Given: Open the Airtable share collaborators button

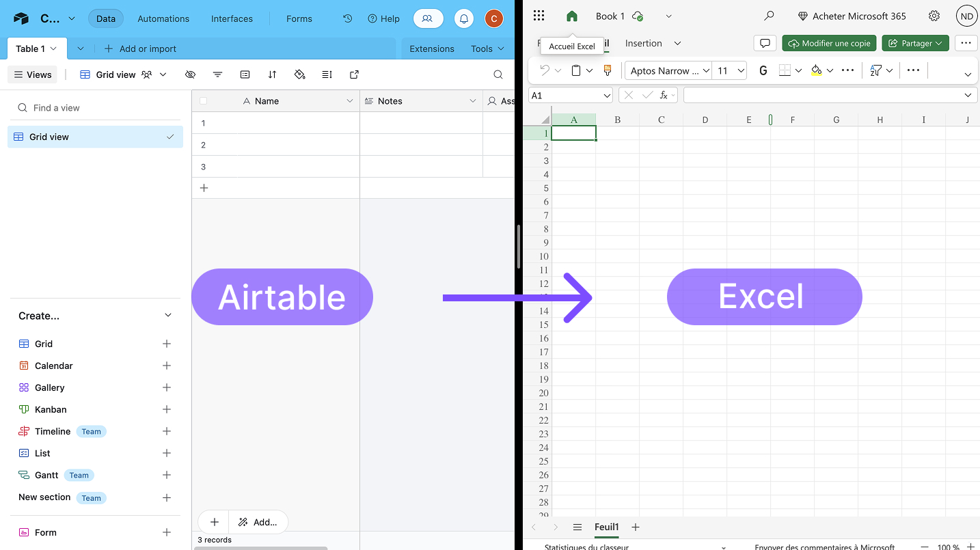Looking at the screenshot, I should point(428,18).
